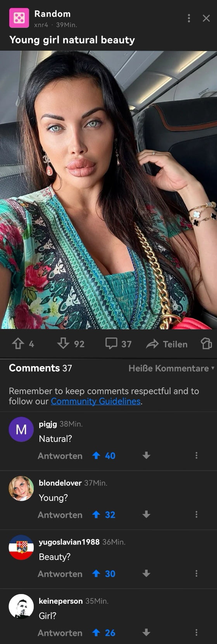217x644 pixels.
Task: Open the Community Guidelines link
Action: pos(96,401)
